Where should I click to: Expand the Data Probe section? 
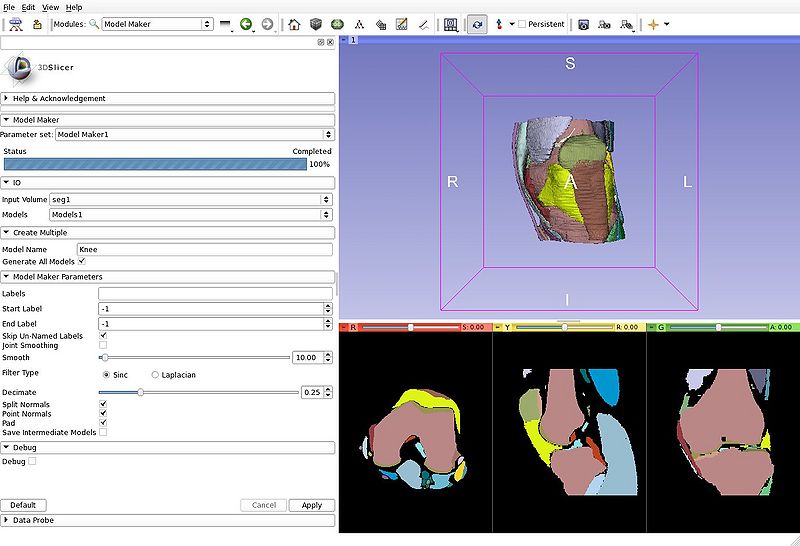point(168,520)
